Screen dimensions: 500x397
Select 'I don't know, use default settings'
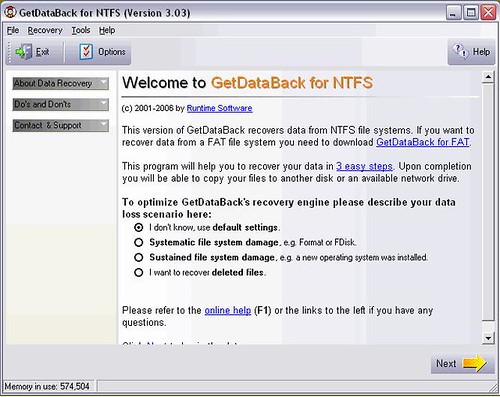point(139,228)
